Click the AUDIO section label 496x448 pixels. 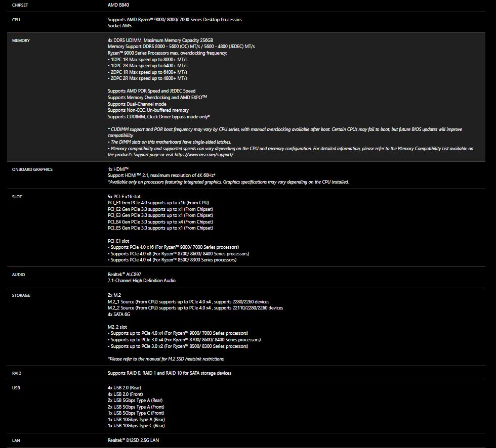[x=18, y=275]
